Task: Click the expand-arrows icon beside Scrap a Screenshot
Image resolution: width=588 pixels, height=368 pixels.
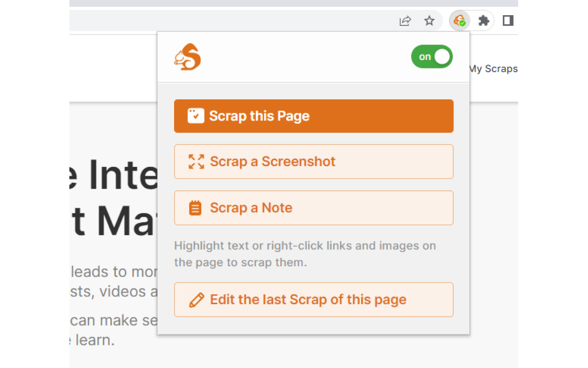Action: (x=196, y=161)
